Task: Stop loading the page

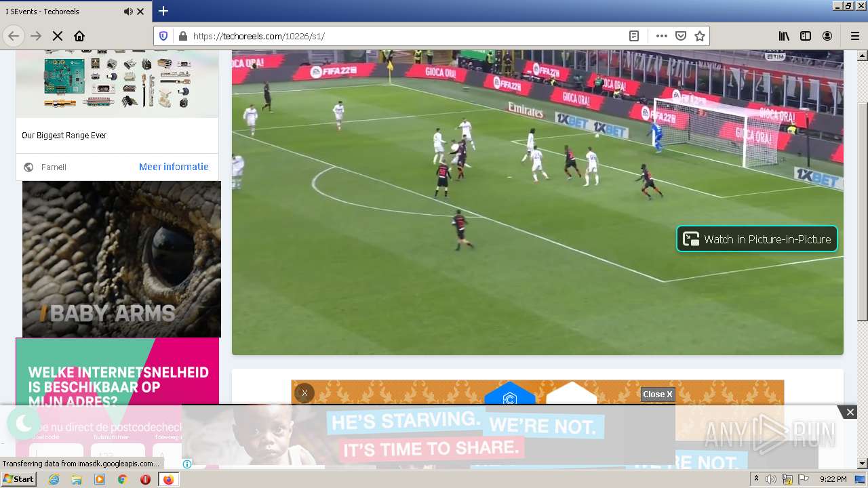Action: pyautogui.click(x=58, y=36)
